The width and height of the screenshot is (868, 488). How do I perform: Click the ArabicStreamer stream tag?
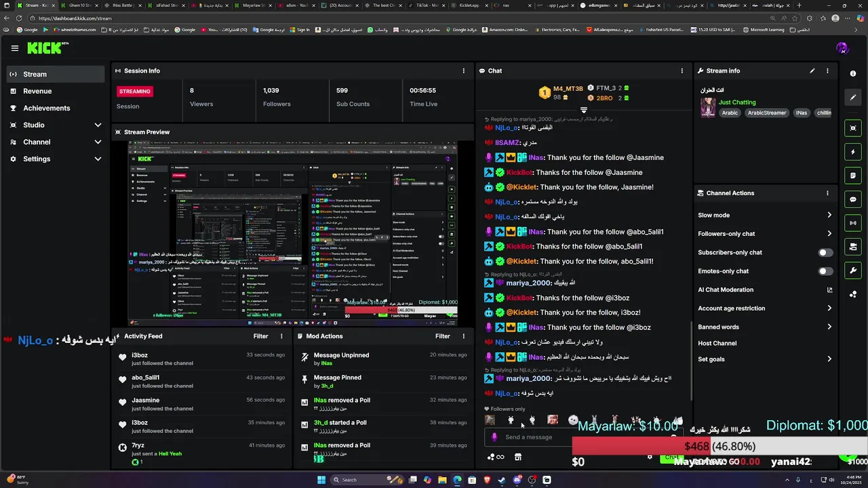[767, 113]
